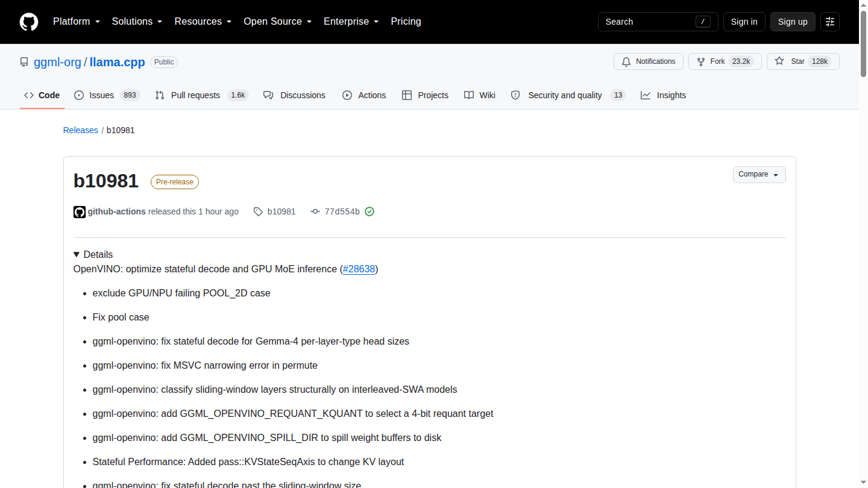Open pull request #28638 link

pos(359,269)
